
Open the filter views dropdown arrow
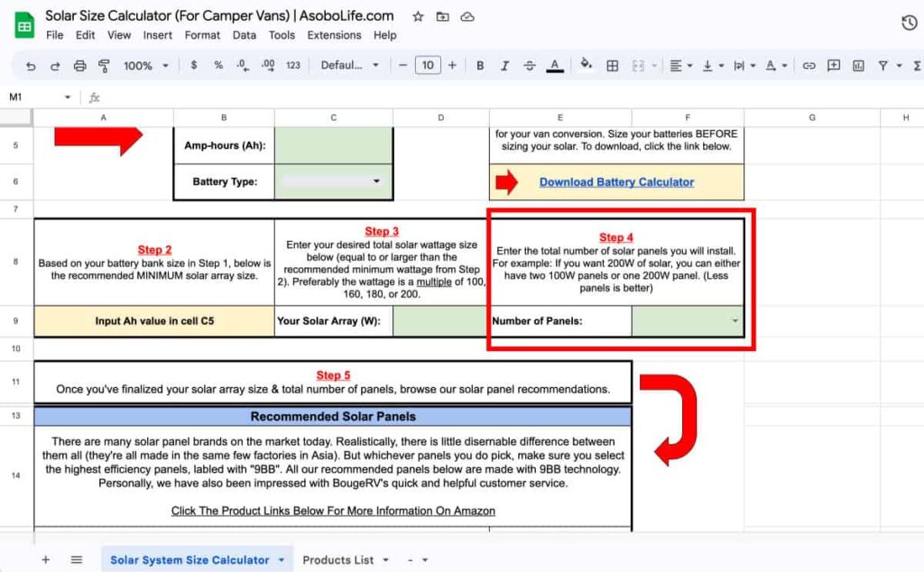point(900,66)
